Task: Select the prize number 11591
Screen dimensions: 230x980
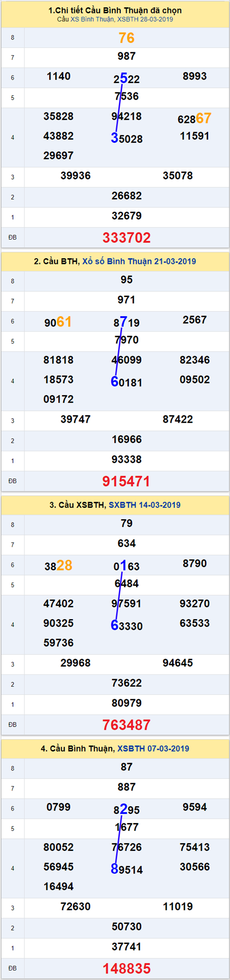Action: 195,136
